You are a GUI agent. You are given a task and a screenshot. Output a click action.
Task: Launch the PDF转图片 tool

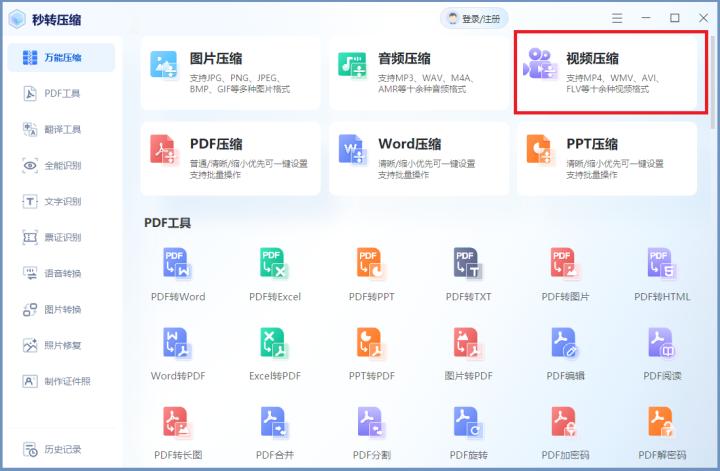point(565,275)
